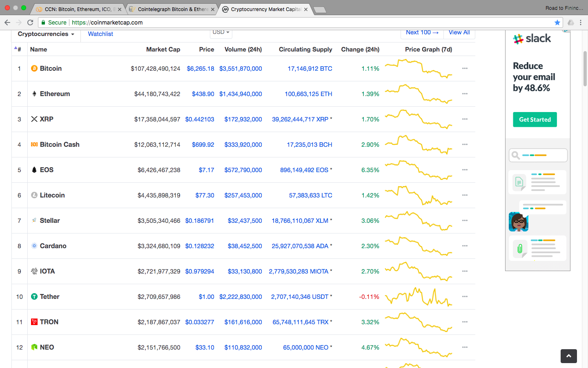588x368 pixels.
Task: Click Stellar supply 18,766,110,067 XLM
Action: [300, 220]
